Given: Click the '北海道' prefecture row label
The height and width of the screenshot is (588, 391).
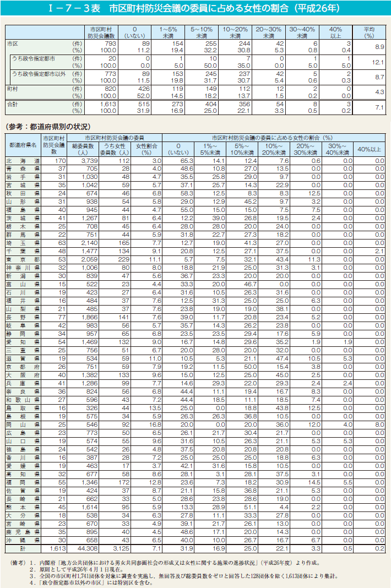Looking at the screenshot, I should (23, 161).
